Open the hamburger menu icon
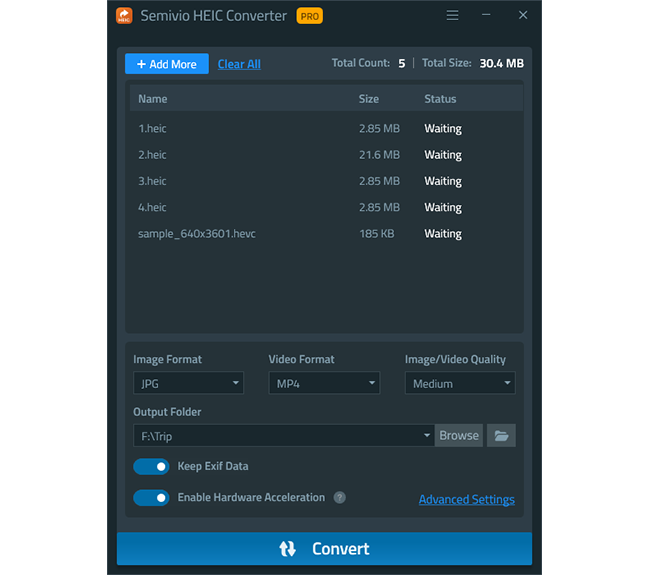650x575 pixels. tap(452, 15)
